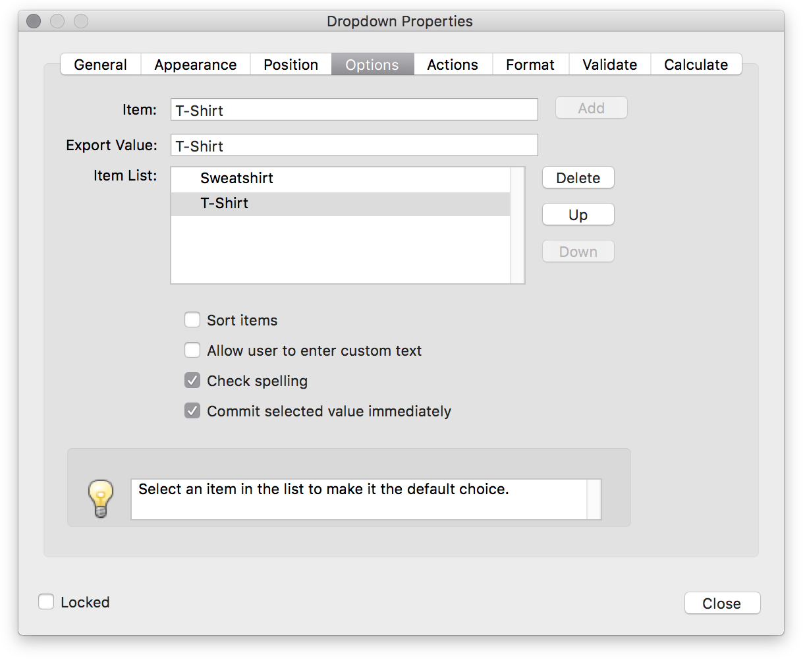
Task: Allow users to enter custom text
Action: point(192,350)
